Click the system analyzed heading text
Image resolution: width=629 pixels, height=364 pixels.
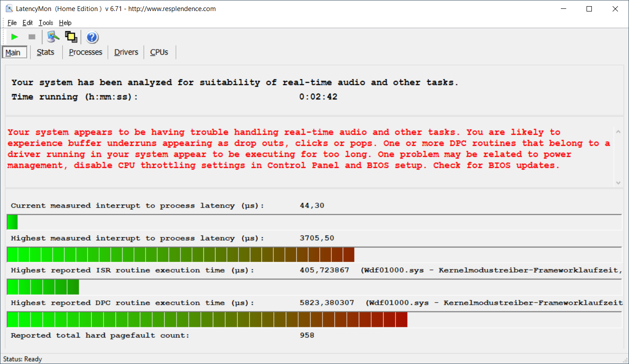coord(235,82)
